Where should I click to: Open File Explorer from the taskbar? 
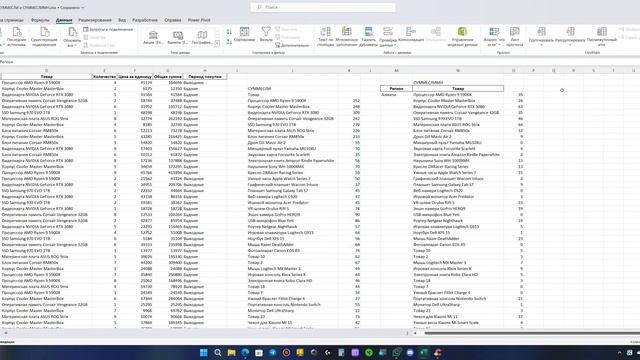(231, 353)
